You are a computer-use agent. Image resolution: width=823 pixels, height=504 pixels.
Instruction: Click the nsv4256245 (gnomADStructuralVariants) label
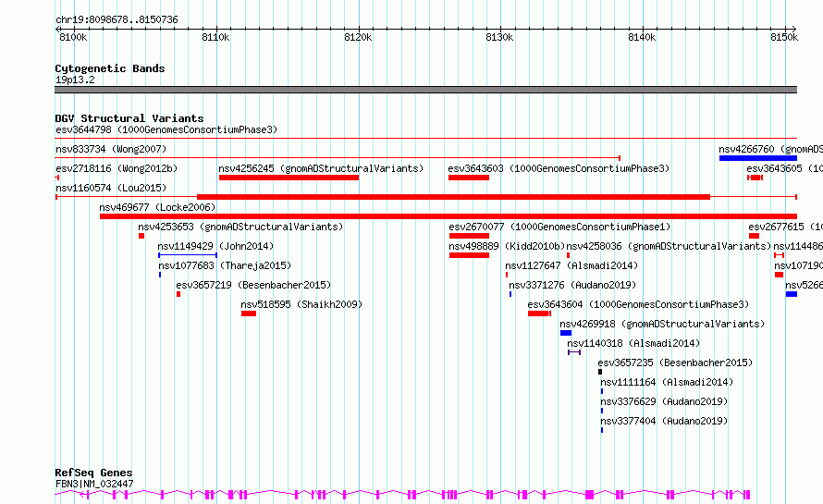coord(321,168)
